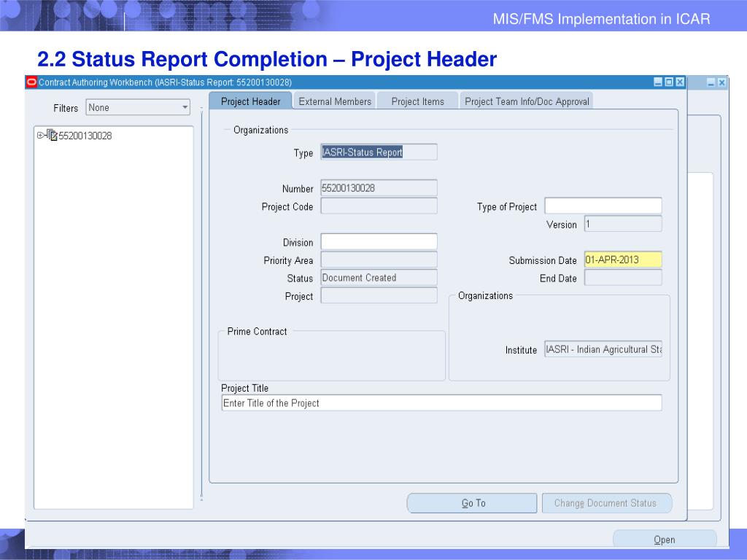
Task: Click the Project Title text field
Action: coord(441,403)
